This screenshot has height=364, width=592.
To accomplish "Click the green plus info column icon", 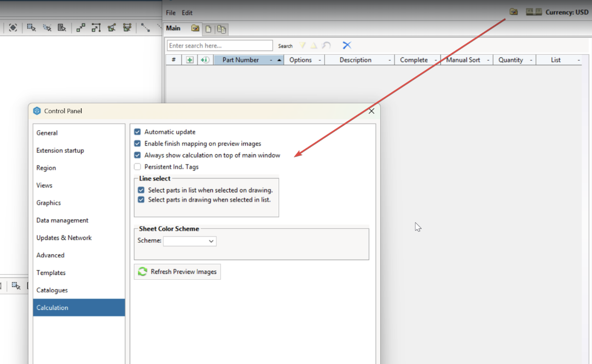I will 205,60.
